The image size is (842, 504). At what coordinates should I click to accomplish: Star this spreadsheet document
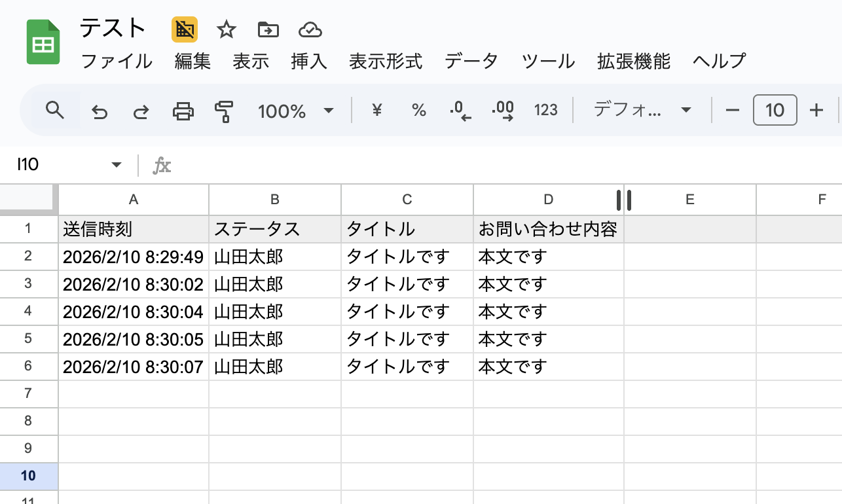click(x=227, y=29)
